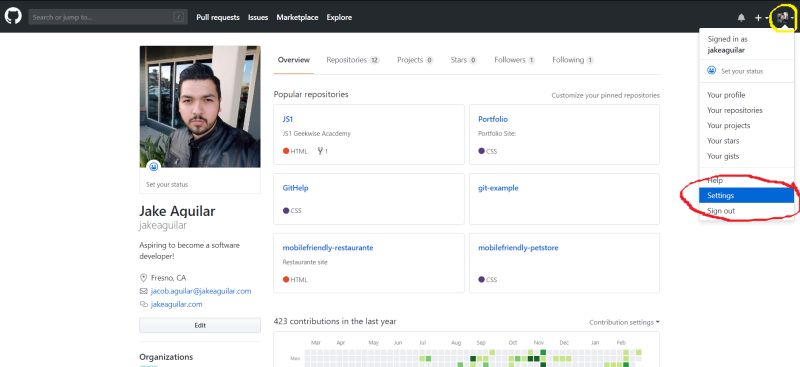The width and height of the screenshot is (800, 367).
Task: Click the jakeaguilar username under the name
Action: [x=163, y=226]
